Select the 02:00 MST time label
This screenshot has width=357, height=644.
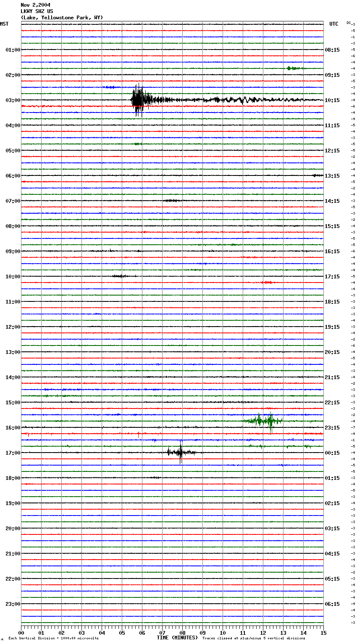point(13,75)
